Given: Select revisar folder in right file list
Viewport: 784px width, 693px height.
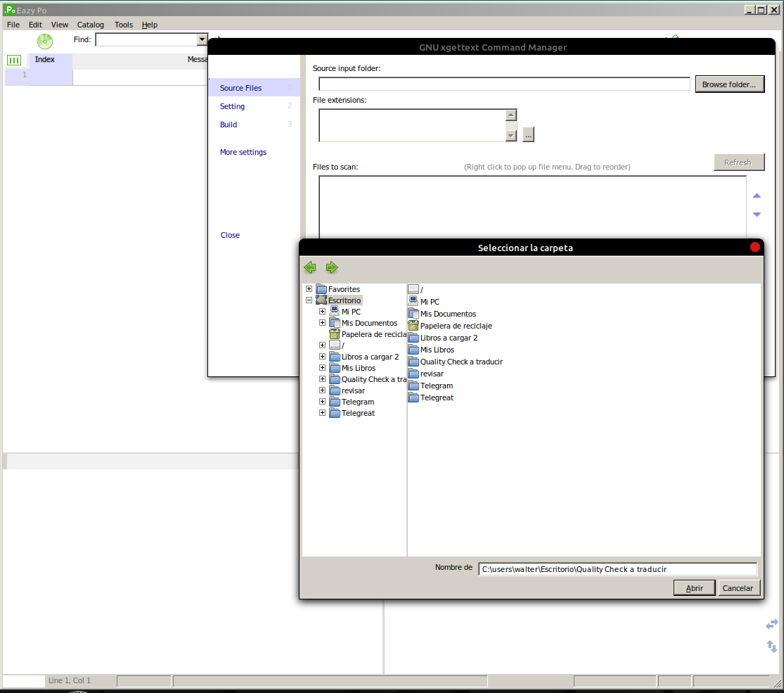Looking at the screenshot, I should (426, 374).
